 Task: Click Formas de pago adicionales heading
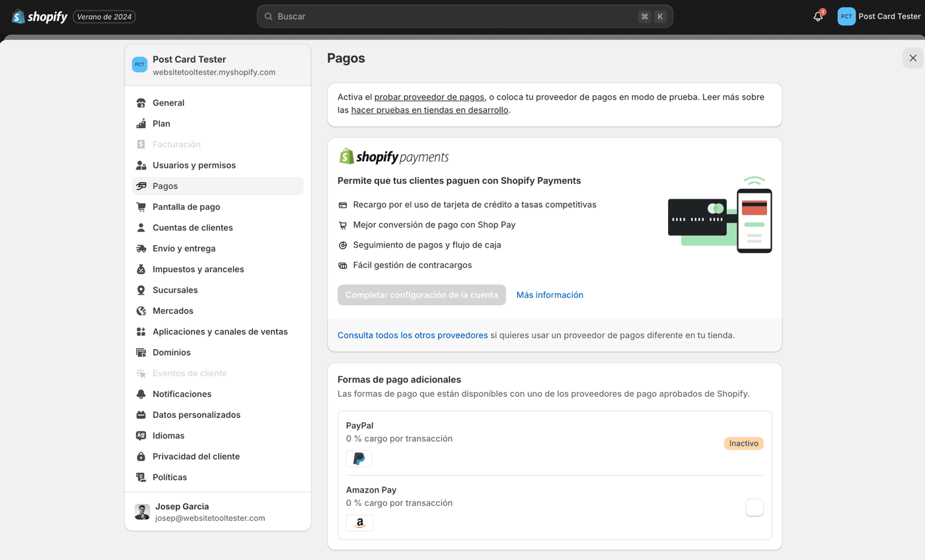[x=399, y=380]
